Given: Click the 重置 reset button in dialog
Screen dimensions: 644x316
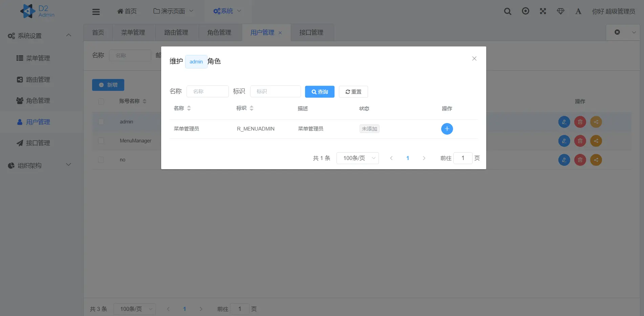Looking at the screenshot, I should (x=353, y=92).
